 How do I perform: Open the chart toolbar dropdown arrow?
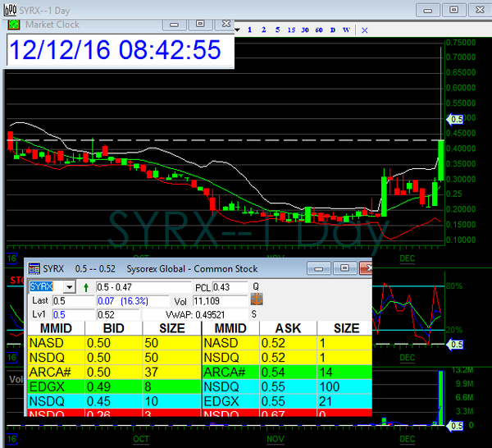237,30
